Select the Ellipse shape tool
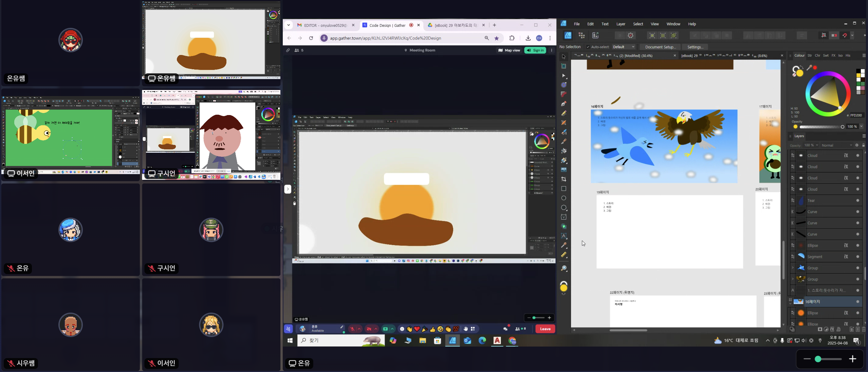This screenshot has width=868, height=372. coord(564,198)
